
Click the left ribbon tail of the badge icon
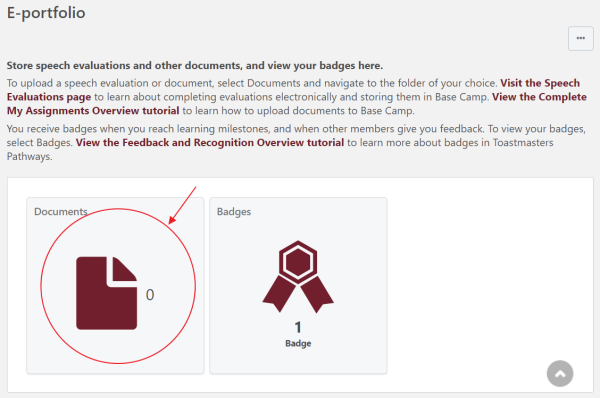(279, 294)
